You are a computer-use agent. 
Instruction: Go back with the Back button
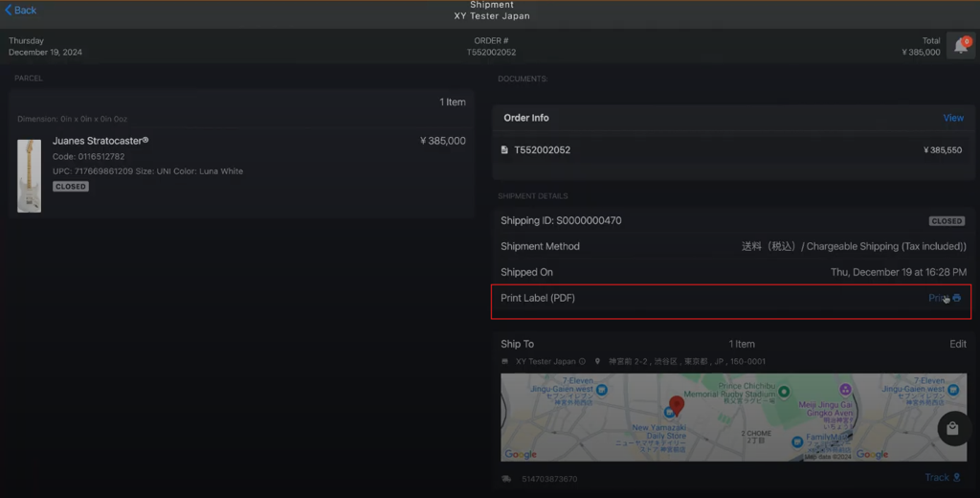click(21, 10)
